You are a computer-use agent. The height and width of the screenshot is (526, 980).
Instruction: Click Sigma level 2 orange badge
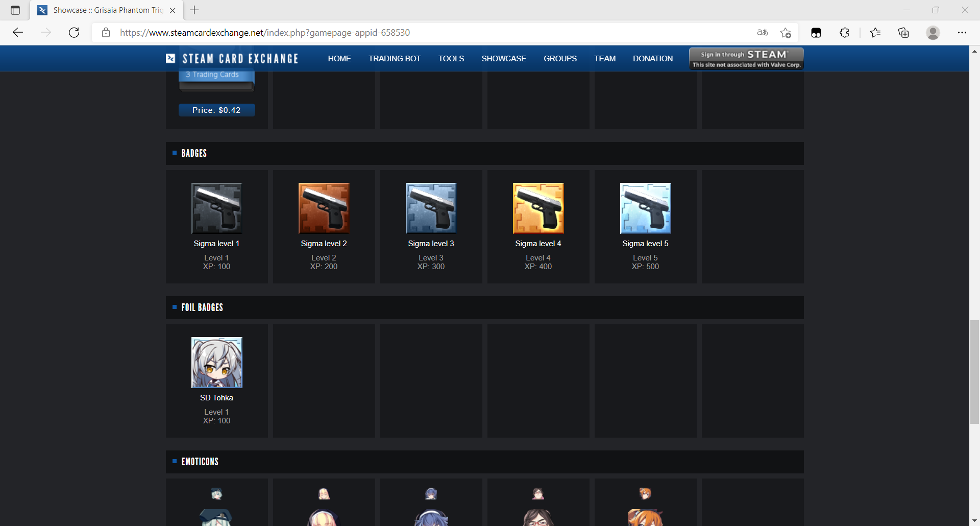click(x=324, y=208)
